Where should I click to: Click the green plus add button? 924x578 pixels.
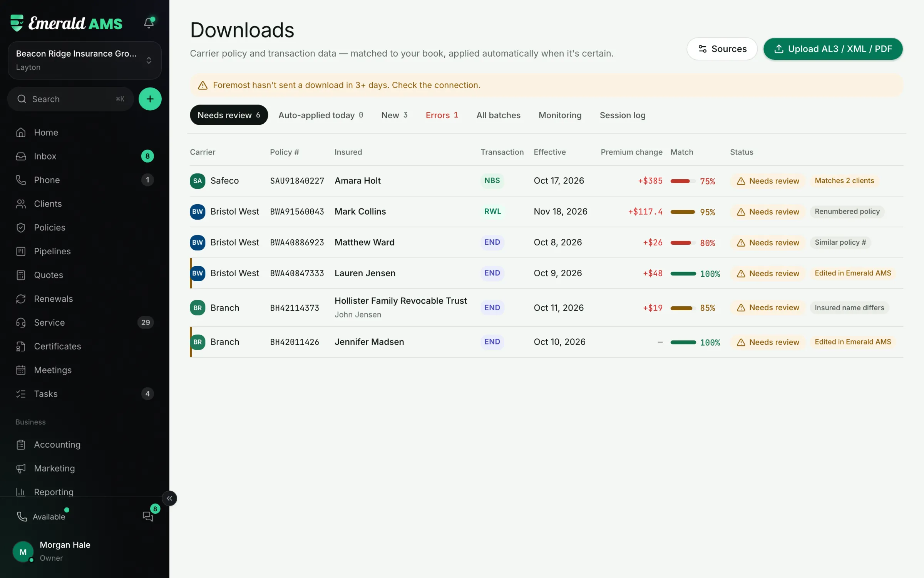tap(150, 99)
